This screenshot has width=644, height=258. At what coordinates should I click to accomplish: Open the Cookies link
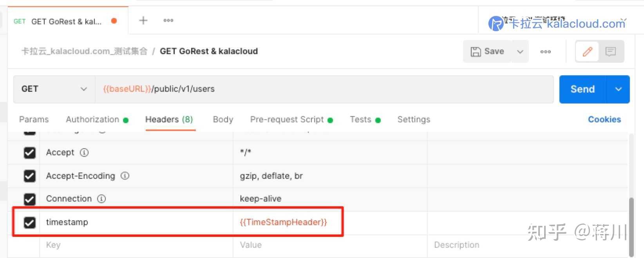604,120
